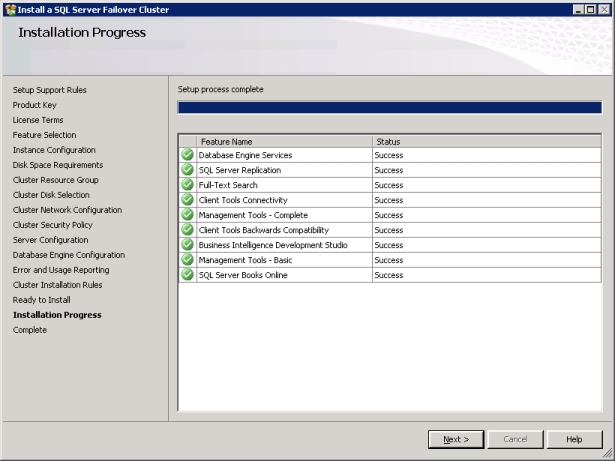Click the 'Setup process complete' message
The width and height of the screenshot is (615, 461).
click(220, 89)
